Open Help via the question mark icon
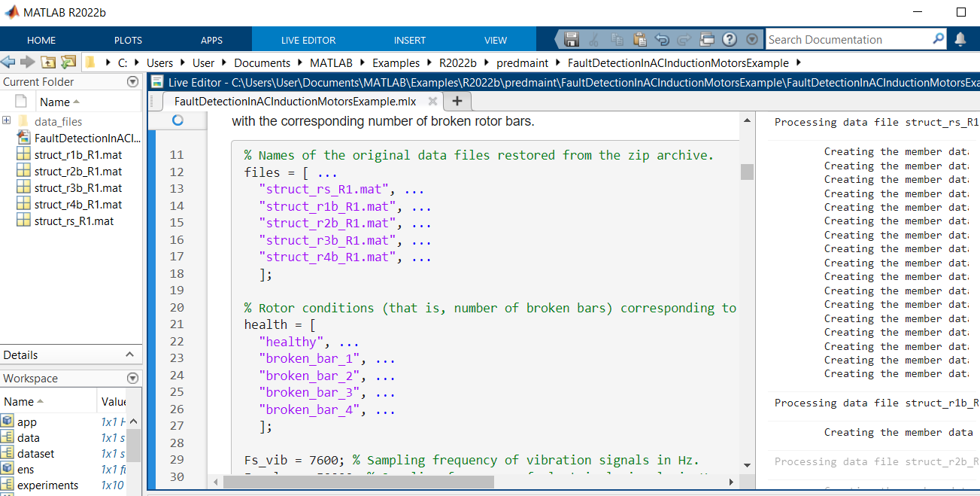The height and width of the screenshot is (496, 980). (x=729, y=40)
